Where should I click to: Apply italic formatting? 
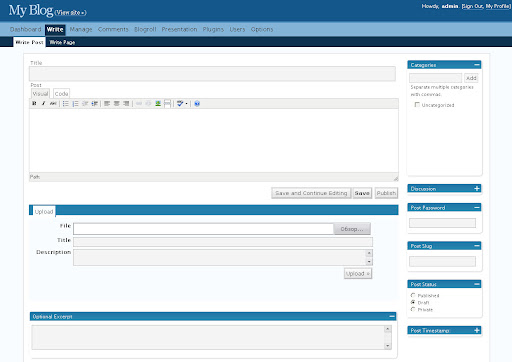click(x=44, y=104)
